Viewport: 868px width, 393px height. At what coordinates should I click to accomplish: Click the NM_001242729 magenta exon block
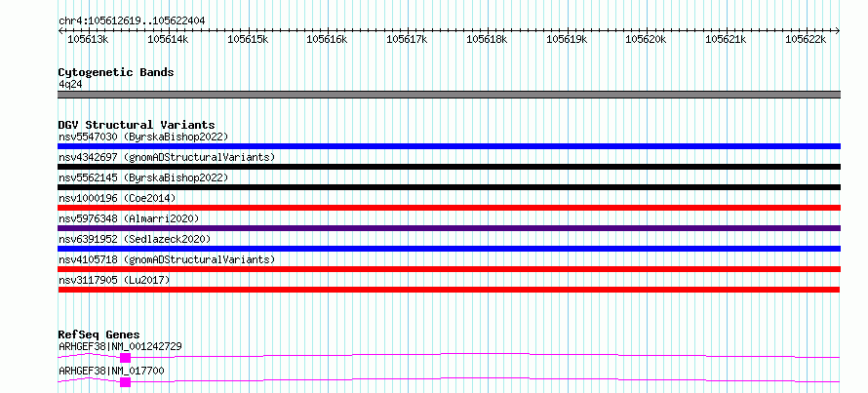coord(125,358)
